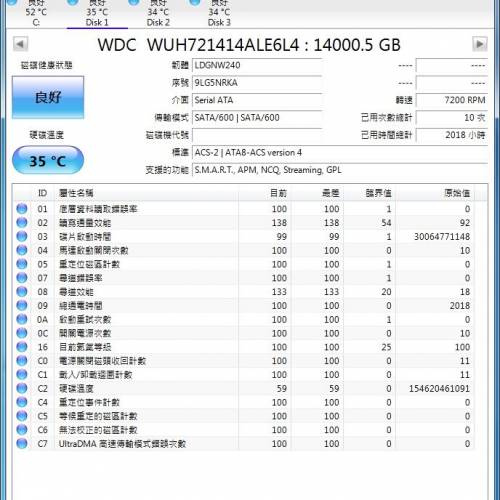Click the 7200 RPM rotation rate field
The height and width of the screenshot is (500, 500).
click(452, 100)
